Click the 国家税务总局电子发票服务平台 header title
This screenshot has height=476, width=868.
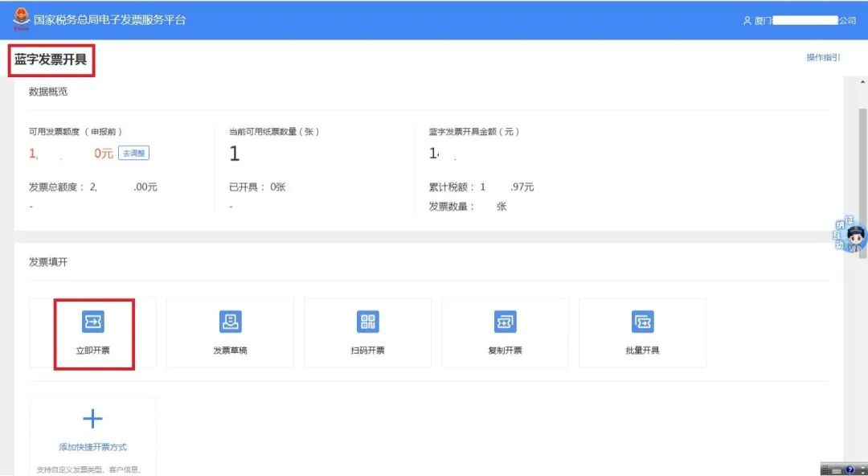coord(110,19)
